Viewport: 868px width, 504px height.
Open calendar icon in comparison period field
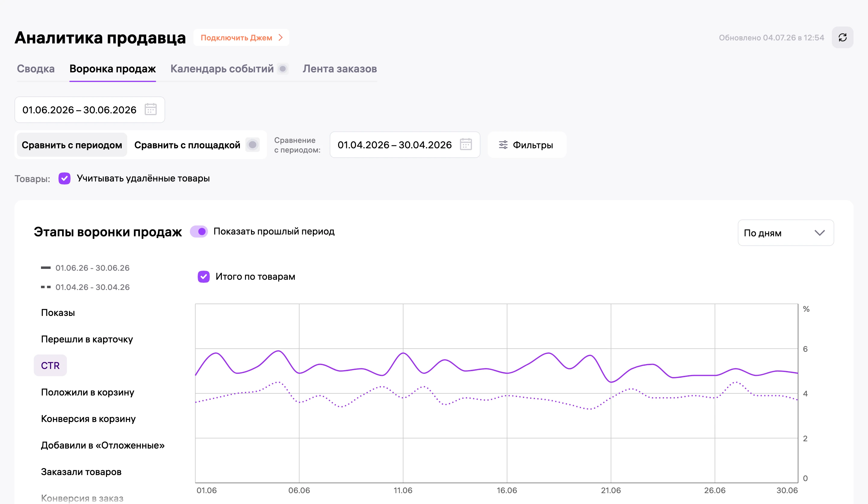tap(466, 145)
